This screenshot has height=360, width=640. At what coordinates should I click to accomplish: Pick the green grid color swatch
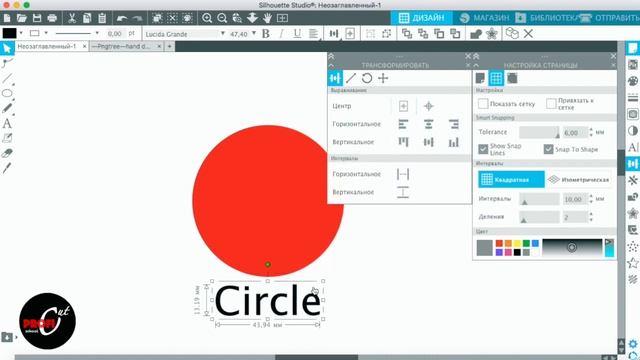[526, 244]
